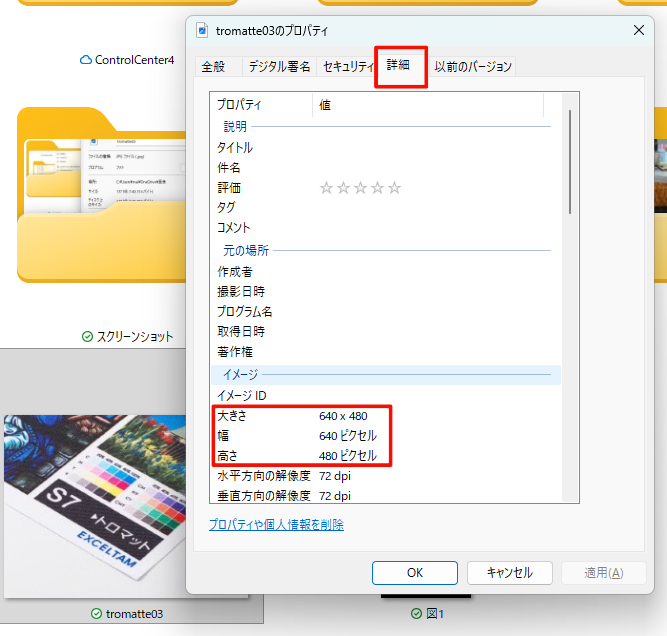The image size is (667, 636).
Task: Click sync status check next to 図1
Action: coord(417,614)
